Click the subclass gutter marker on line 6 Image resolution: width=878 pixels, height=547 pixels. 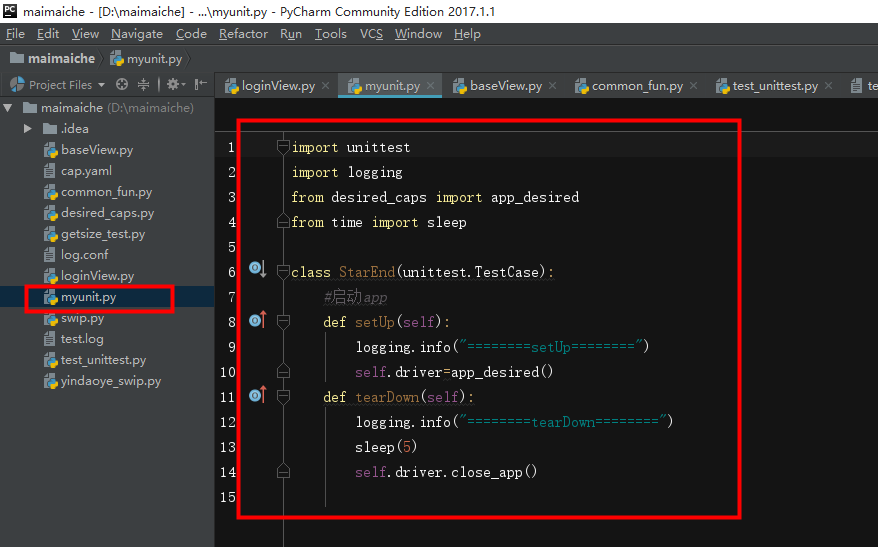click(x=257, y=269)
